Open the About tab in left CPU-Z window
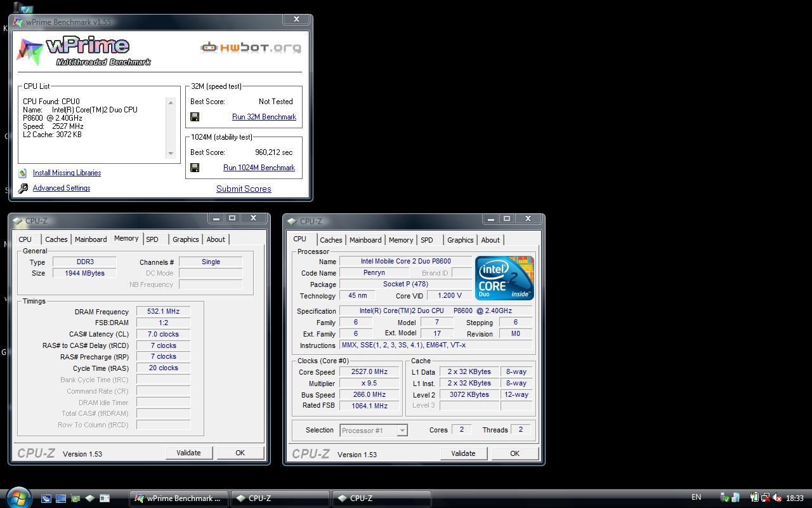Viewport: 812px width, 508px height. click(x=216, y=239)
